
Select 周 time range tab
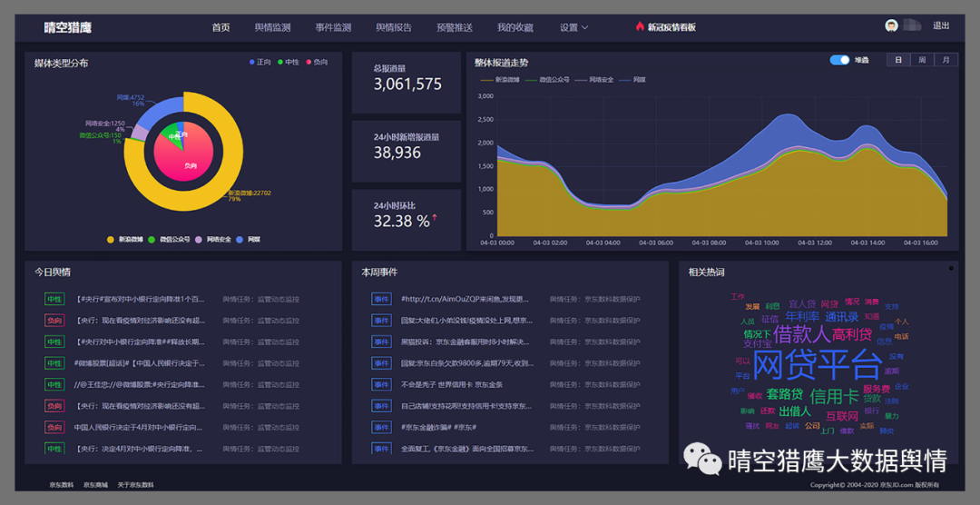coord(922,60)
